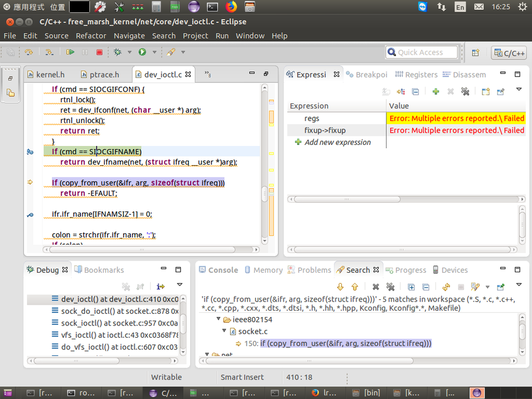The width and height of the screenshot is (532, 399).
Task: Click Expand All icon in Search view
Action: (x=411, y=287)
